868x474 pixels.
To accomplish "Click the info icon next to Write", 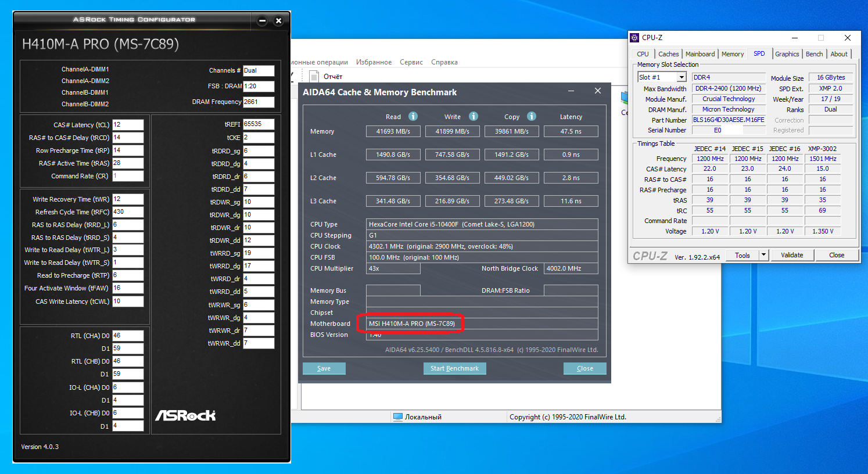I will 474,116.
